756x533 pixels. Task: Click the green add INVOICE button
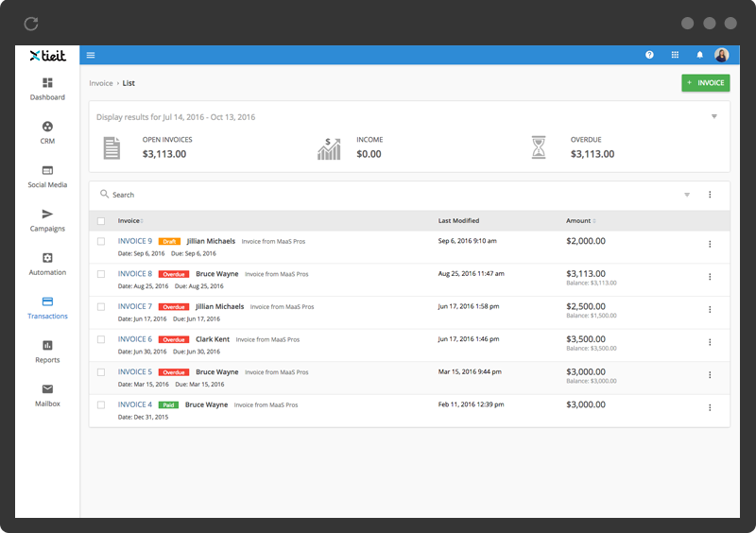point(705,83)
